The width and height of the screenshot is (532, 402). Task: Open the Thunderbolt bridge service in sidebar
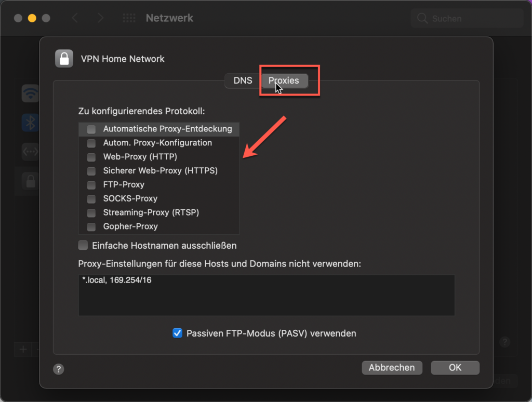[x=30, y=151]
